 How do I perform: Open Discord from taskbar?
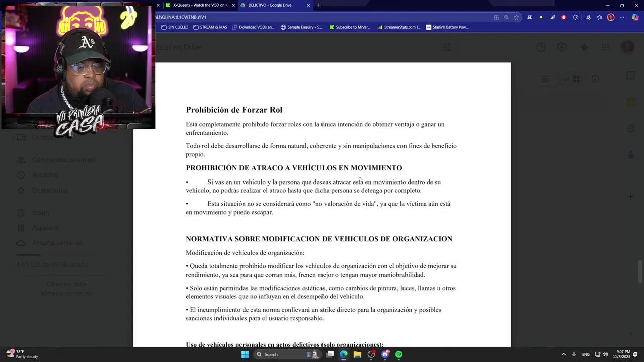coord(385,354)
